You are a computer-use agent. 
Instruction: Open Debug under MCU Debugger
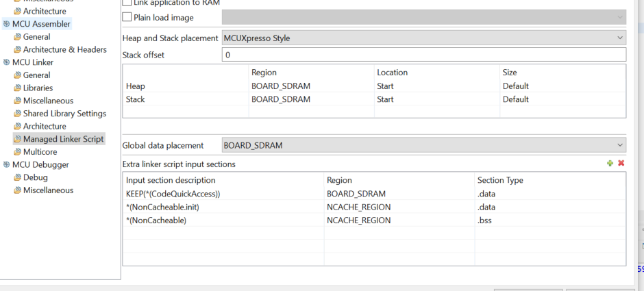click(x=35, y=177)
